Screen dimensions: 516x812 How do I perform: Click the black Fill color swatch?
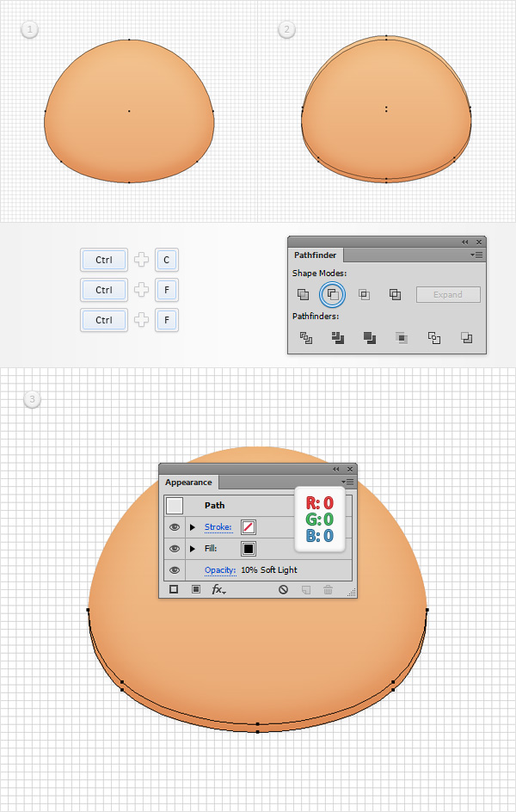tap(249, 549)
